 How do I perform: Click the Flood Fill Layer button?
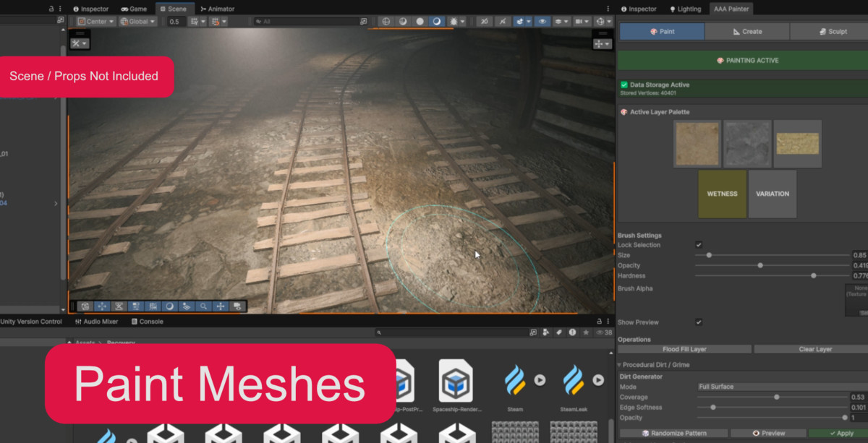pos(684,349)
